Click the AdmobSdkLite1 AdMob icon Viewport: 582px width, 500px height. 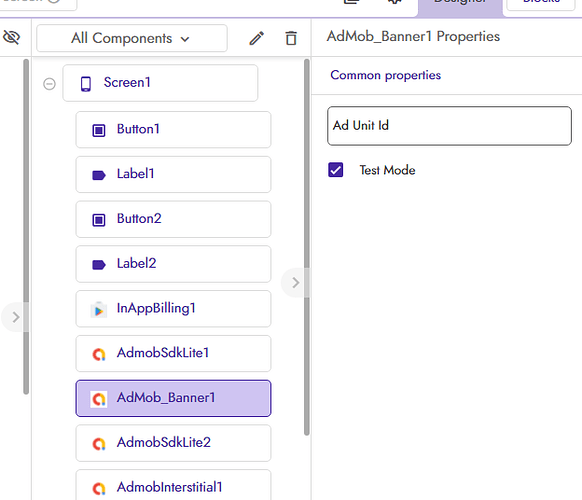pos(99,354)
